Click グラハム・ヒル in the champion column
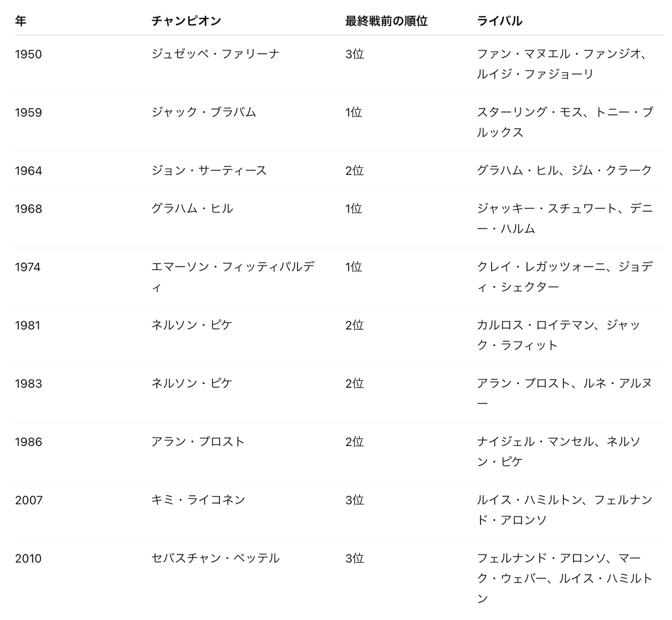The image size is (672, 620). [192, 209]
